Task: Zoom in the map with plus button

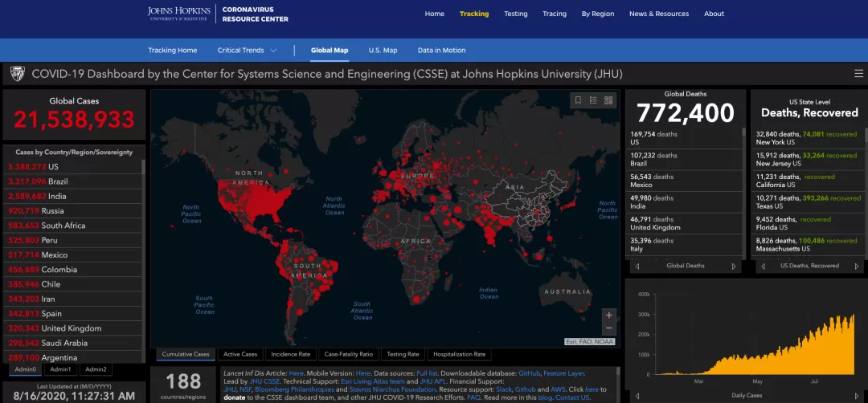Action: click(609, 315)
